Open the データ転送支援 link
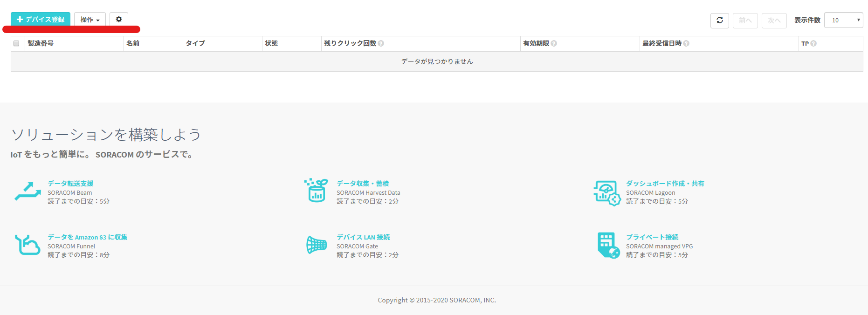Image resolution: width=868 pixels, height=315 pixels. click(70, 184)
